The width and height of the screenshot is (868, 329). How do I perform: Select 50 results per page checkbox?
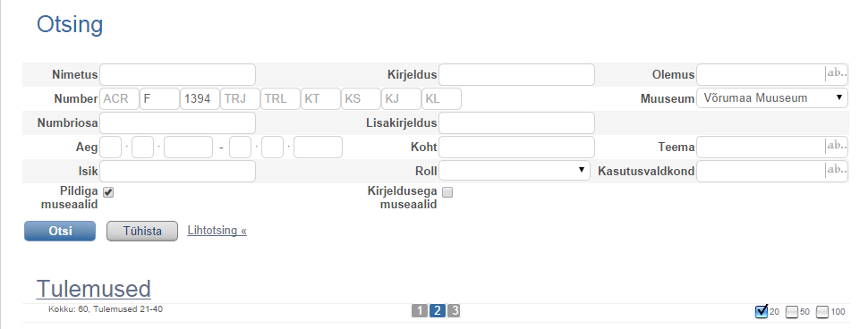tap(792, 312)
